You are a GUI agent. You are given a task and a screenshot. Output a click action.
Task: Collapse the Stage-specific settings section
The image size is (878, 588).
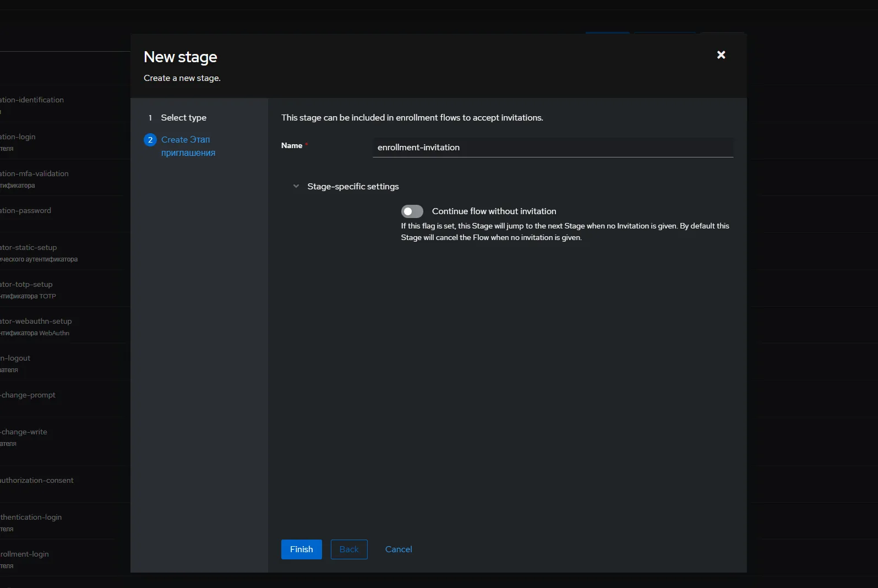[296, 187]
